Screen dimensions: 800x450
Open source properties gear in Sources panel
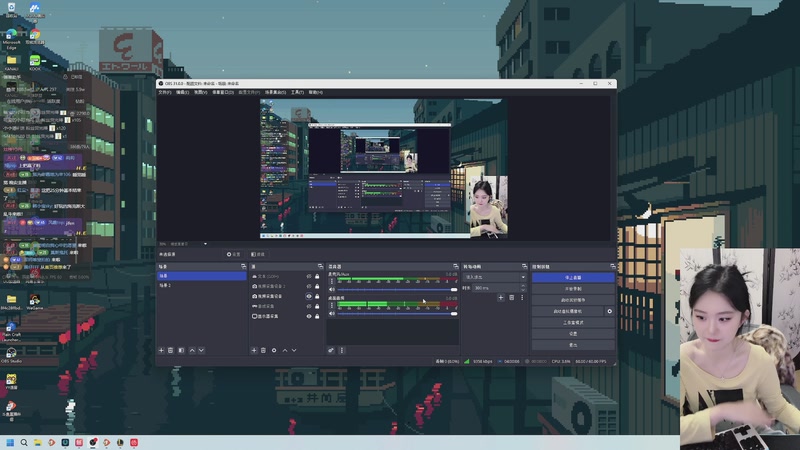pyautogui.click(x=274, y=351)
